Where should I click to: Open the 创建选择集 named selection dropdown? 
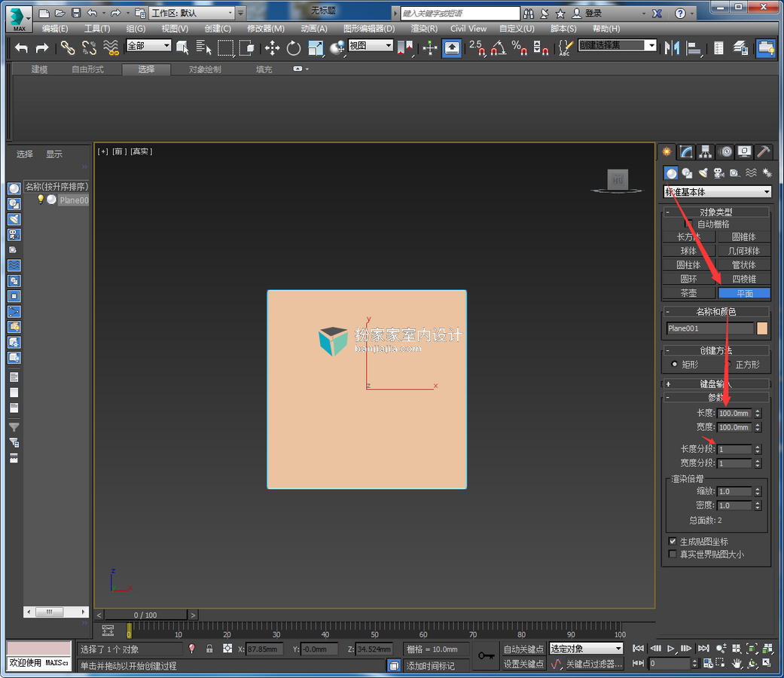[x=617, y=45]
